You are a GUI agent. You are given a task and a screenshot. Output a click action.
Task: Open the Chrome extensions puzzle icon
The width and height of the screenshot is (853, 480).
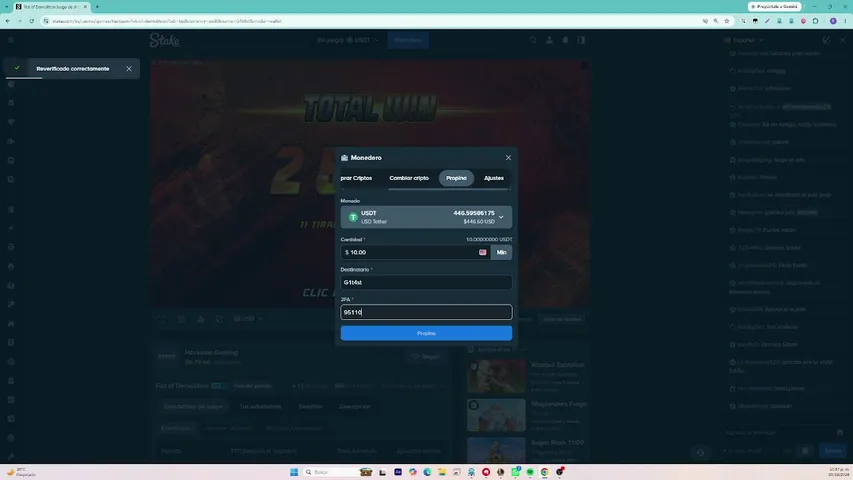coord(815,21)
